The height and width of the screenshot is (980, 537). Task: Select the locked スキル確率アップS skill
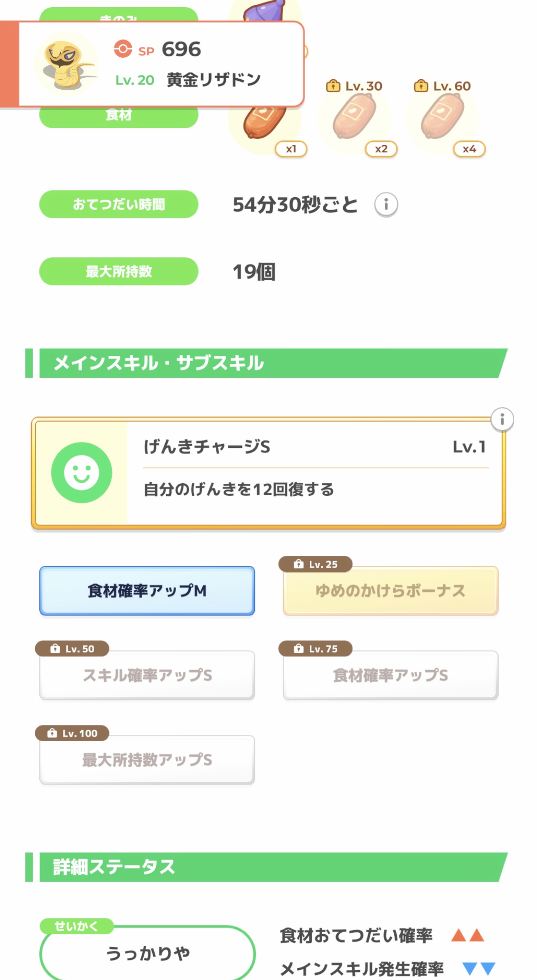[147, 675]
